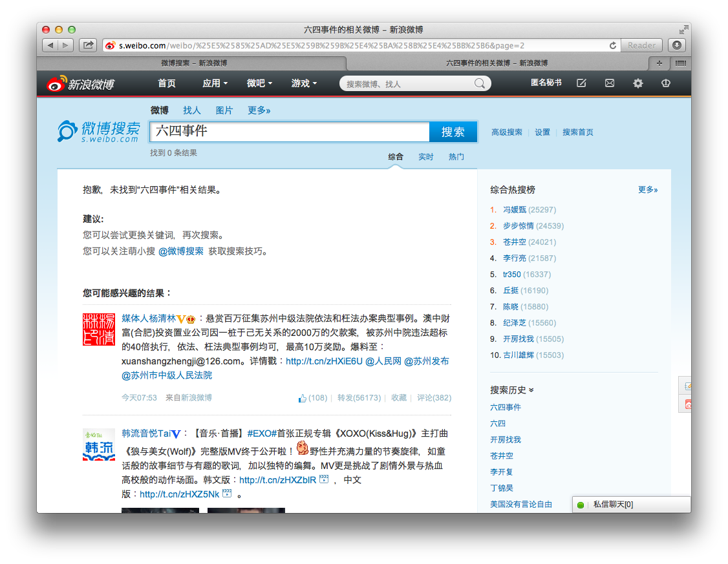Open 高级搜索 link
Screen dimensions: 728x564
(506, 132)
